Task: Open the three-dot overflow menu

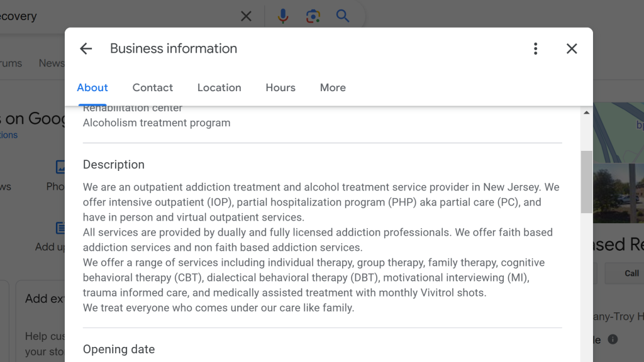Action: [535, 48]
